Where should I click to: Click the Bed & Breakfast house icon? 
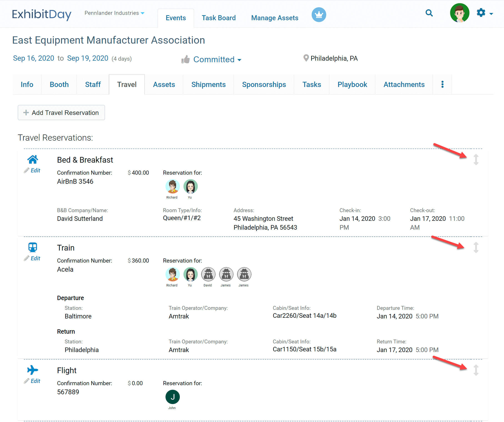[33, 159]
